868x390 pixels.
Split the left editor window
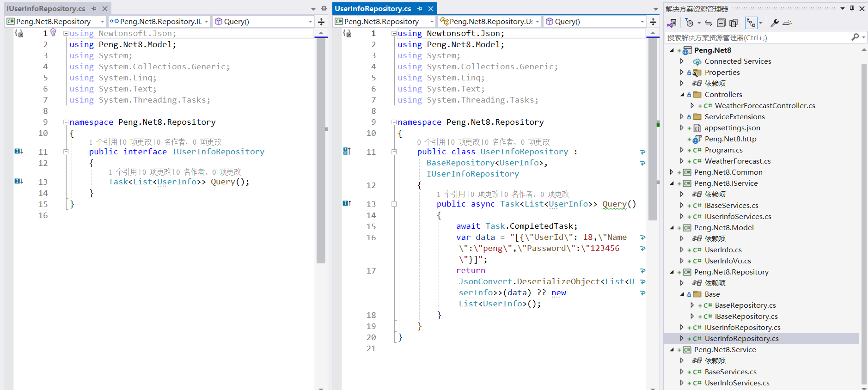[x=321, y=21]
